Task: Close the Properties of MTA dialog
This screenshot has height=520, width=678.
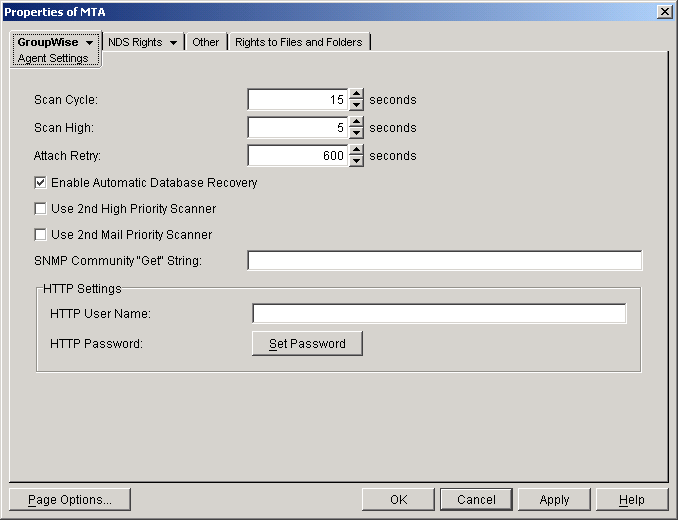Action: (664, 12)
